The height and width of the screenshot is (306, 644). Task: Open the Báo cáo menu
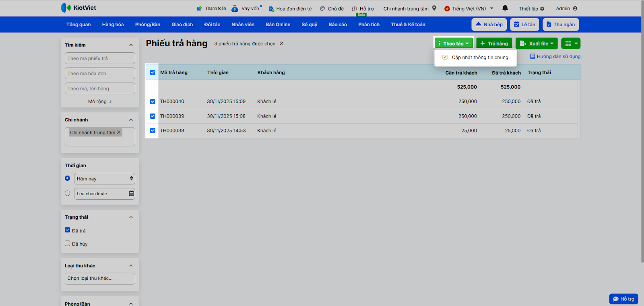point(337,25)
